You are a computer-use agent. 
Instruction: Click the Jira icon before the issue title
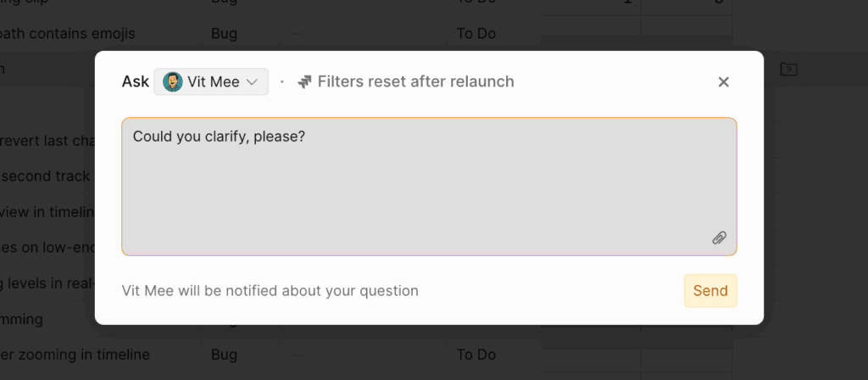click(305, 82)
